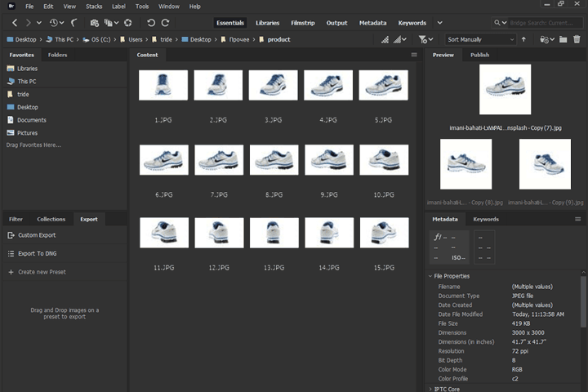Screen dimensions: 588x392
Task: Click thumbnail quality icon in path bar
Action: tap(385, 39)
